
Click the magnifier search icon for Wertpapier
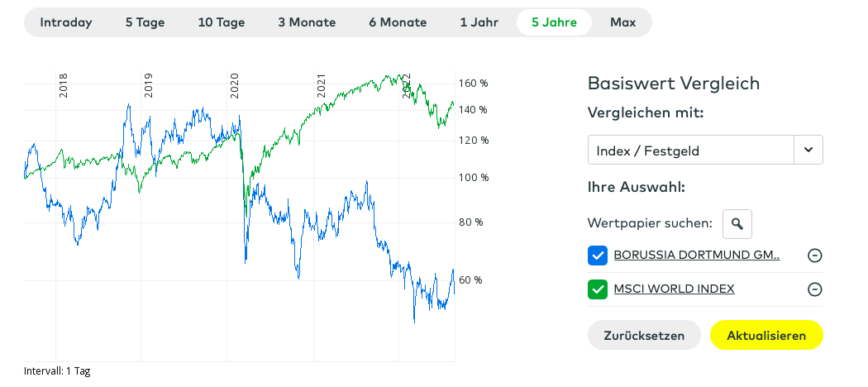737,223
